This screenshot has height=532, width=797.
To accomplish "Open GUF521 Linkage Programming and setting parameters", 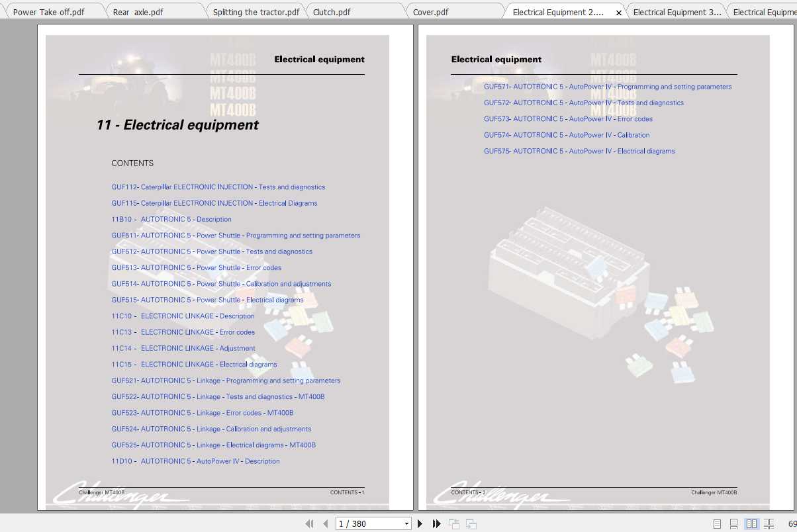I will [x=226, y=380].
